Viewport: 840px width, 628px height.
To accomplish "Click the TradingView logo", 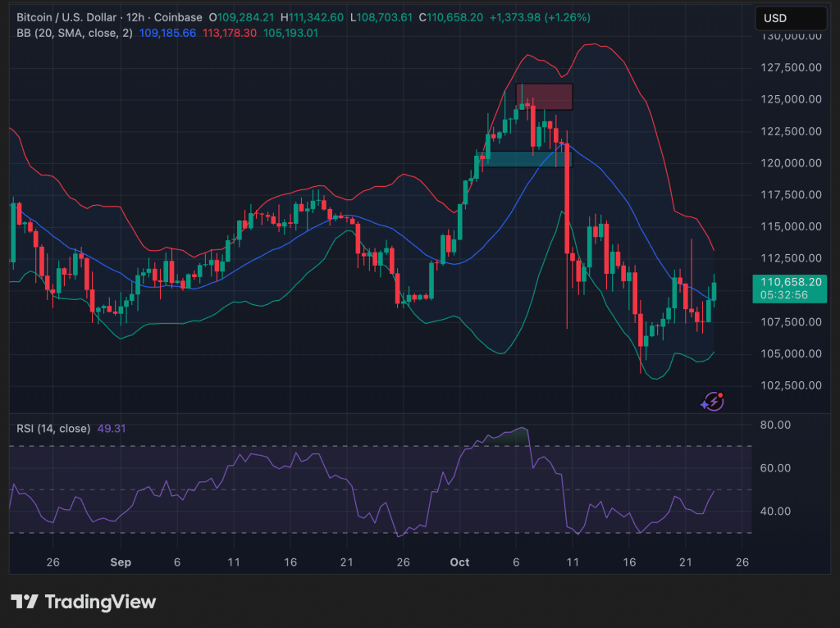I will (80, 602).
